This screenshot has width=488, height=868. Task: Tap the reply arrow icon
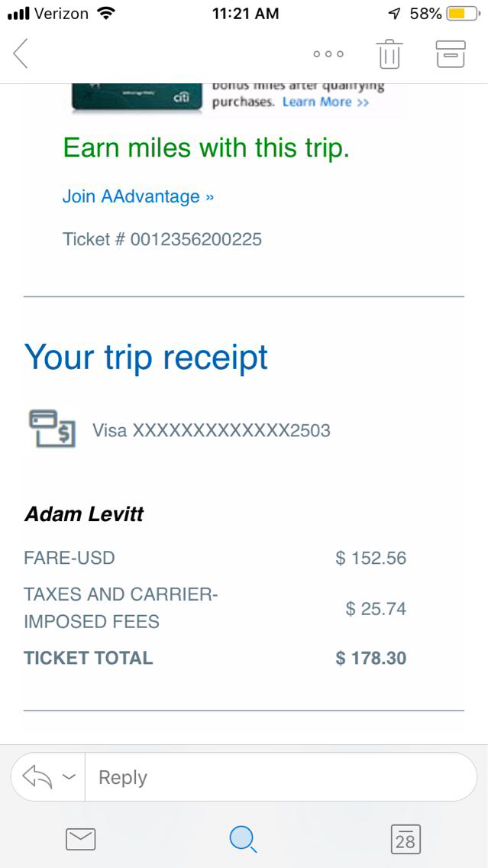pyautogui.click(x=36, y=777)
